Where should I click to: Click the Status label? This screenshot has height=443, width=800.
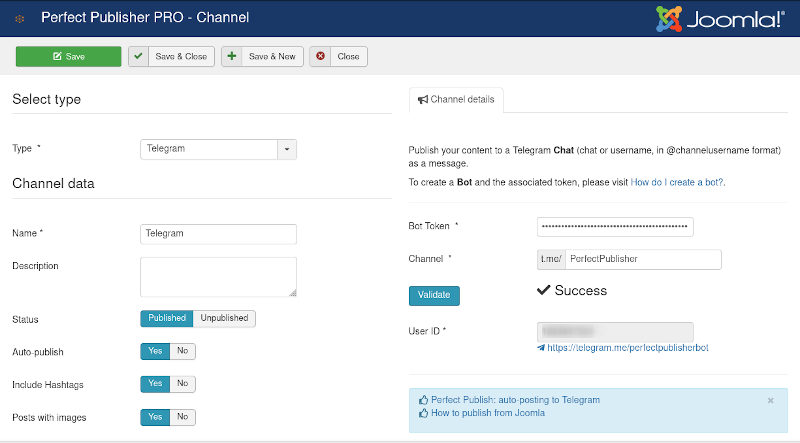pyautogui.click(x=26, y=319)
